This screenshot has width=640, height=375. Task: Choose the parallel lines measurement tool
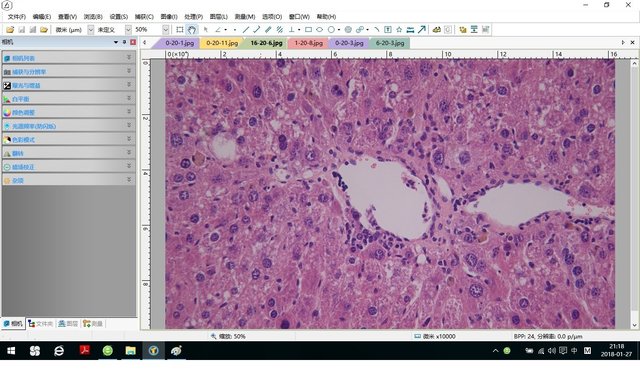click(280, 29)
